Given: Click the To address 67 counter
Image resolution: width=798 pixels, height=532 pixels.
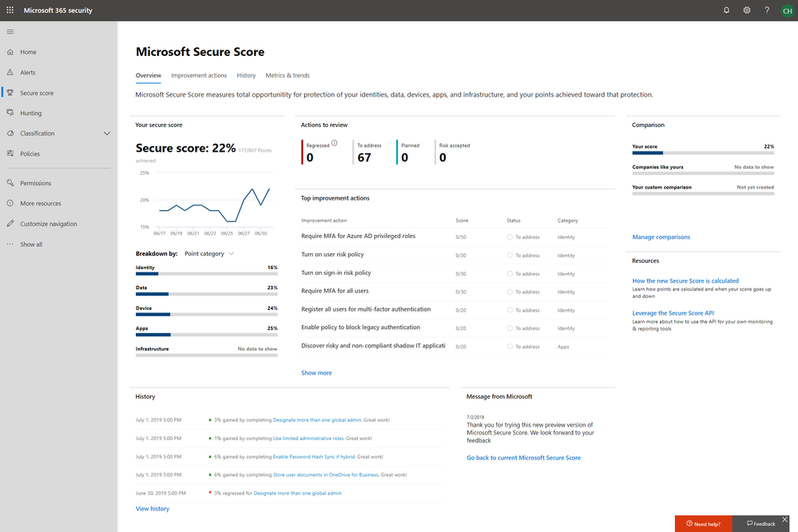Looking at the screenshot, I should (x=367, y=153).
